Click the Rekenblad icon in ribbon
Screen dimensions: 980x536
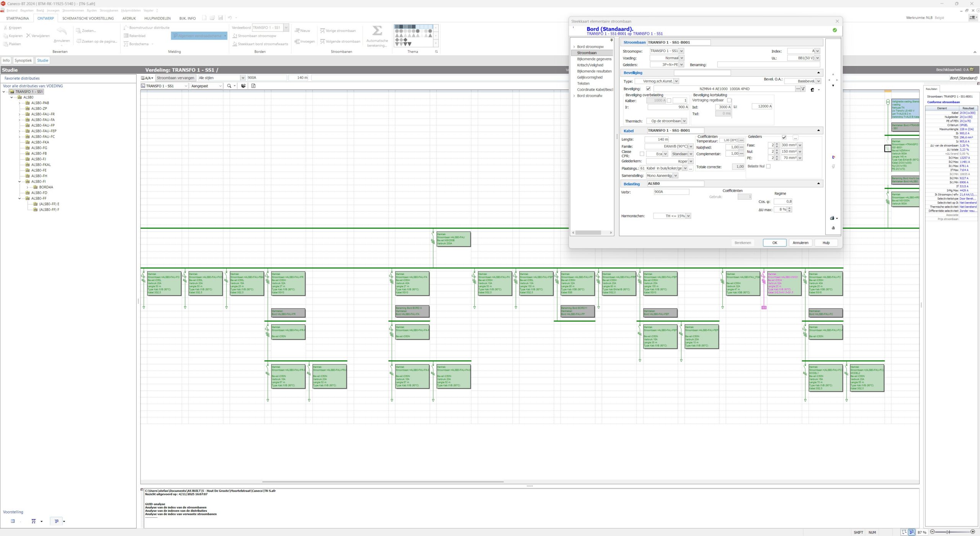pos(126,36)
